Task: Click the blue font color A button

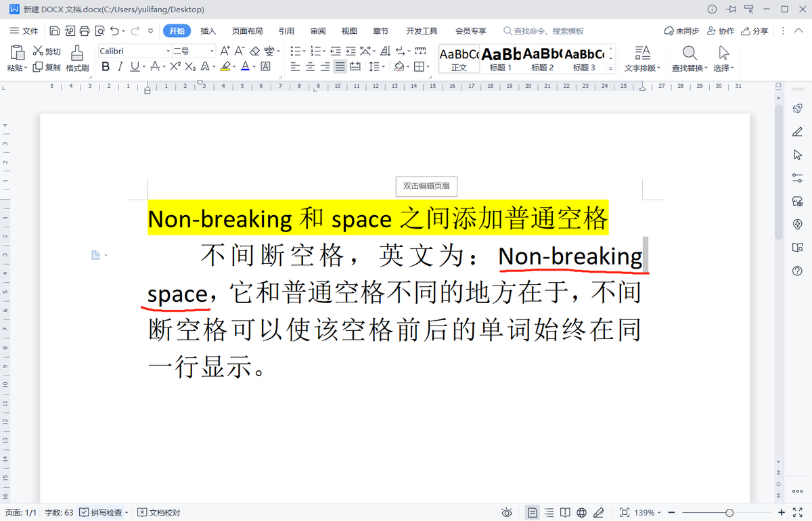Action: [245, 66]
